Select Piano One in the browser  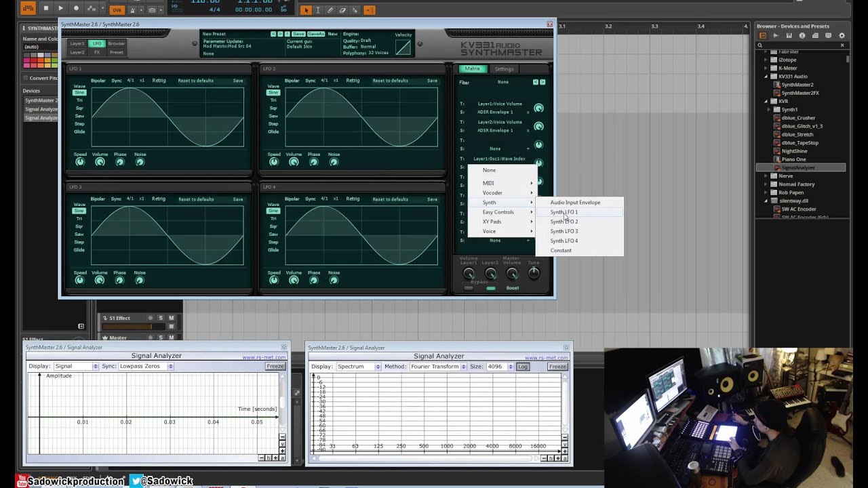coord(793,159)
